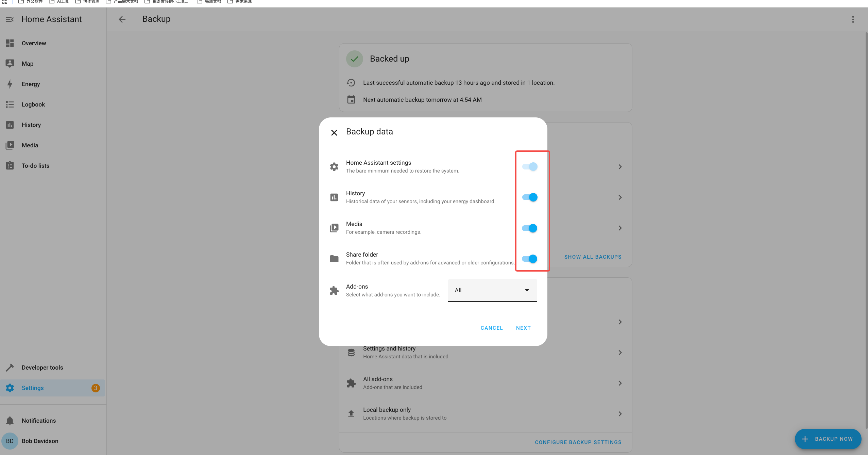Click the 'Next automatic backup tomorrow at 4:54 AM' text
The width and height of the screenshot is (868, 455).
pos(422,100)
